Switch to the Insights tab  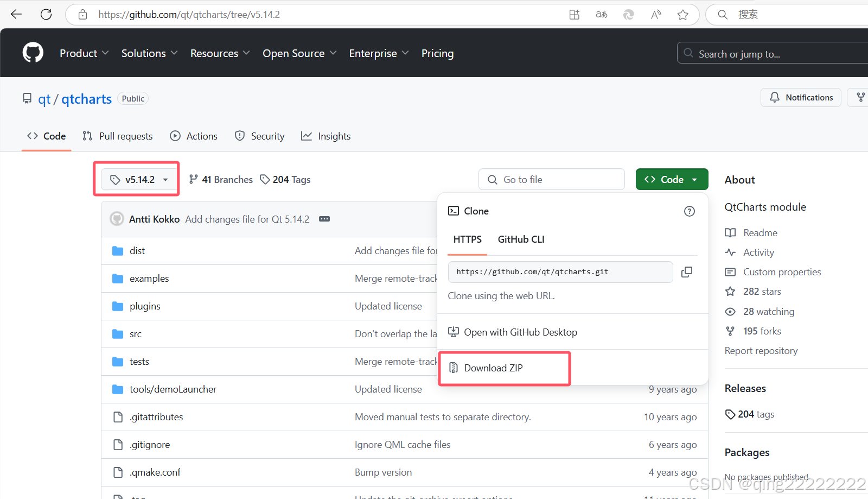click(x=326, y=136)
